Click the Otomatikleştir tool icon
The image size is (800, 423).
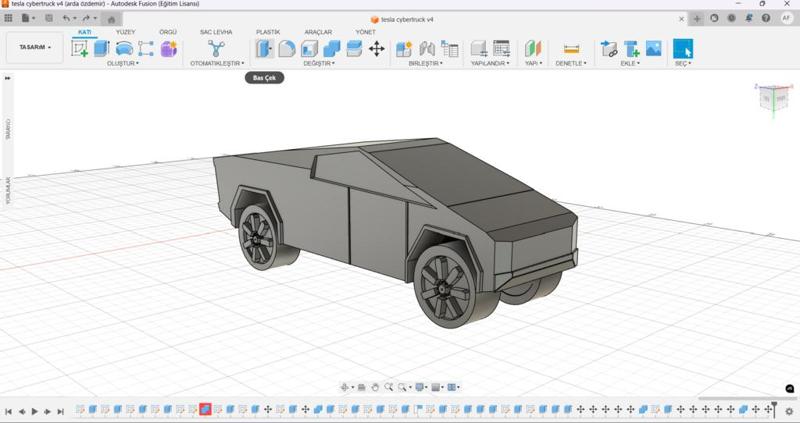pyautogui.click(x=216, y=48)
